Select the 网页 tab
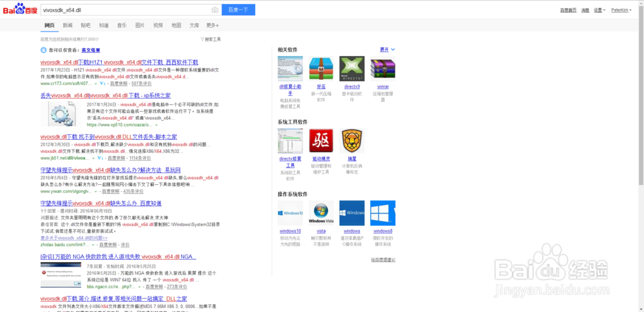 point(50,25)
